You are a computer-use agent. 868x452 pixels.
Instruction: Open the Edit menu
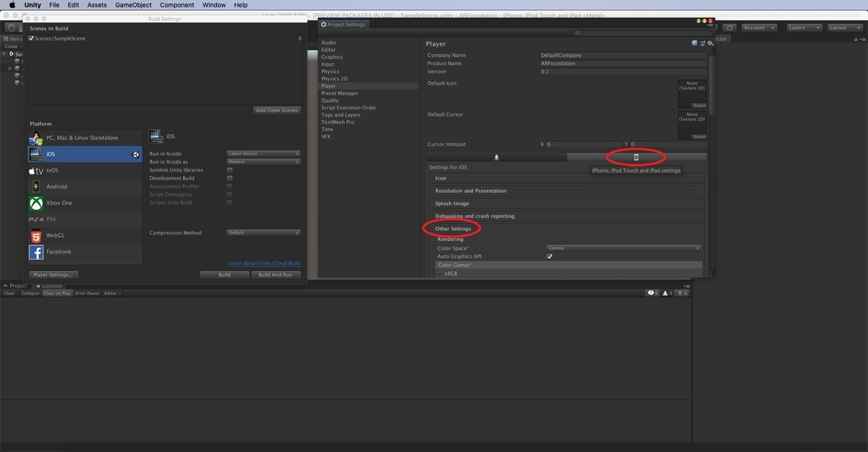73,5
